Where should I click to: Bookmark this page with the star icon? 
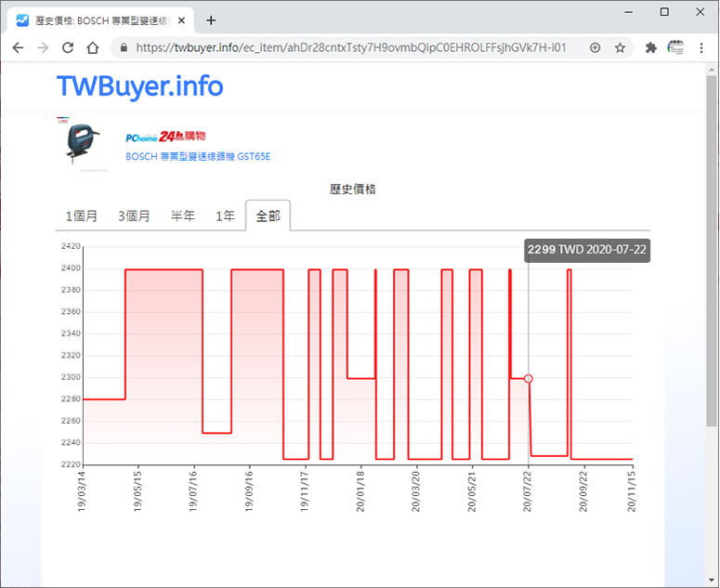(620, 47)
